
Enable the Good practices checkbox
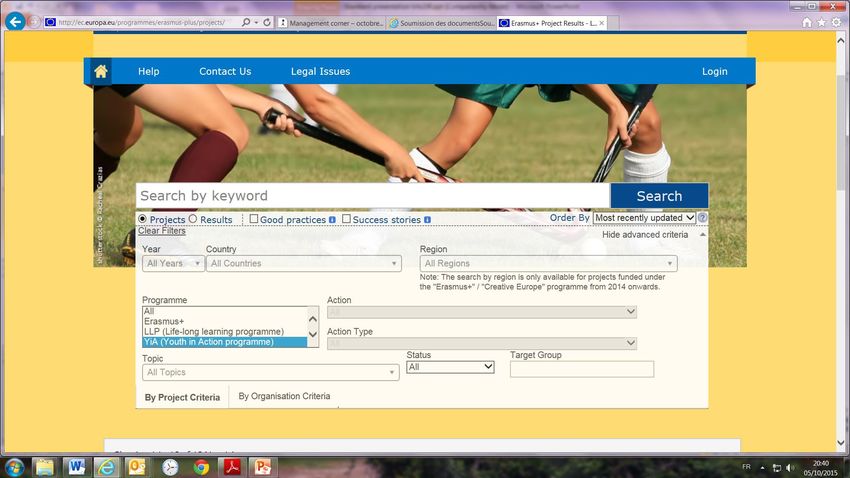(x=254, y=219)
